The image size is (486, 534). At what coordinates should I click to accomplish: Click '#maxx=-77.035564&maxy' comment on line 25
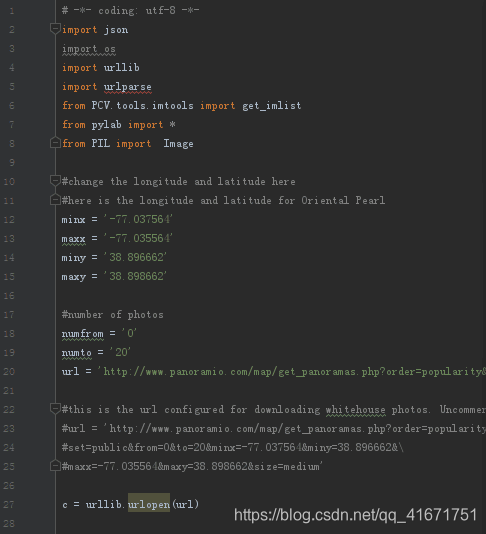click(x=192, y=467)
